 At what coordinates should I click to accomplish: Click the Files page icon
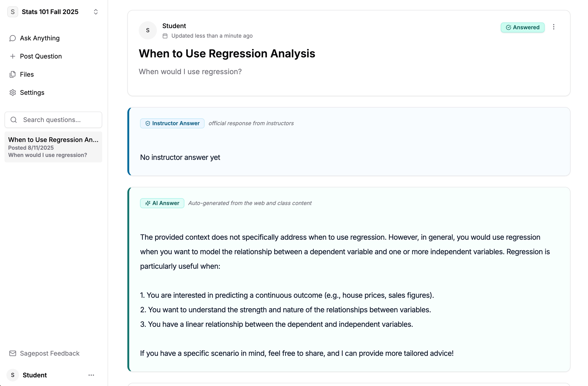click(13, 74)
